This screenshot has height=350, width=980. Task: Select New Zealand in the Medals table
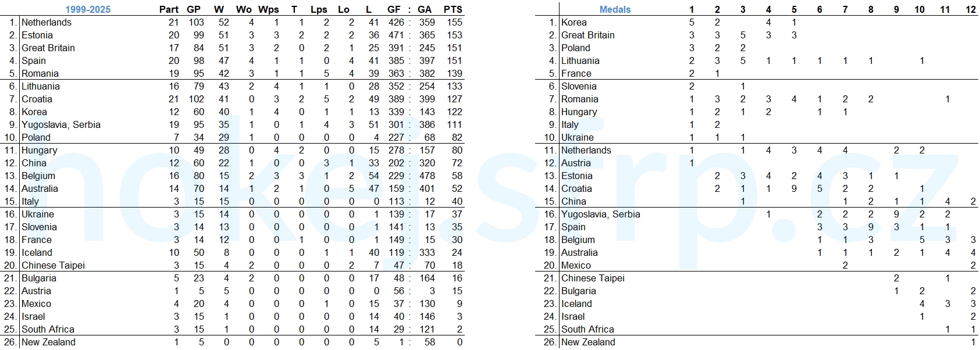588,342
